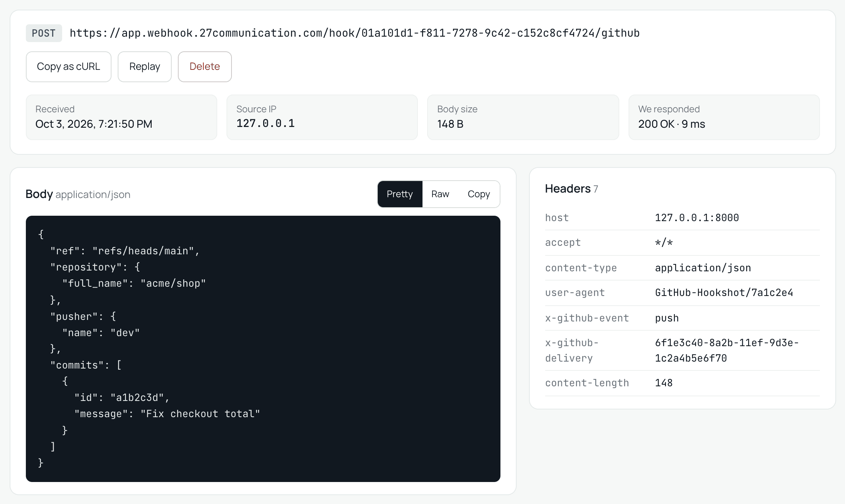Click the "full_name": "acme/shop" line
The width and height of the screenshot is (845, 504).
(134, 283)
